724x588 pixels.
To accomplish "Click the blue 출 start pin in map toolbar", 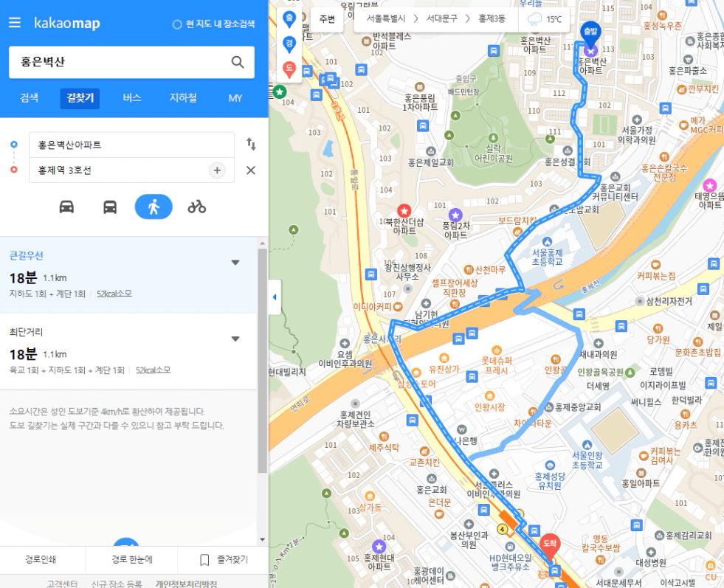I will [x=289, y=20].
